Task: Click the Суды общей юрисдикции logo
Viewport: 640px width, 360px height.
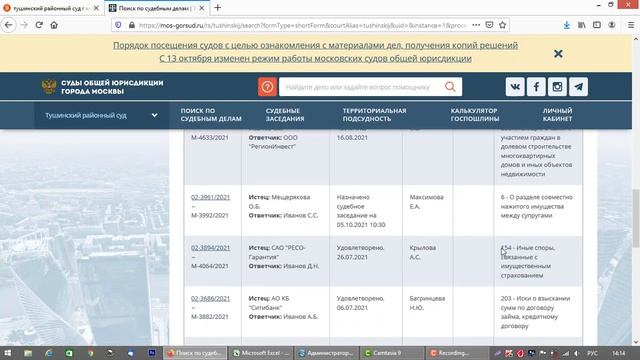Action: [102, 87]
